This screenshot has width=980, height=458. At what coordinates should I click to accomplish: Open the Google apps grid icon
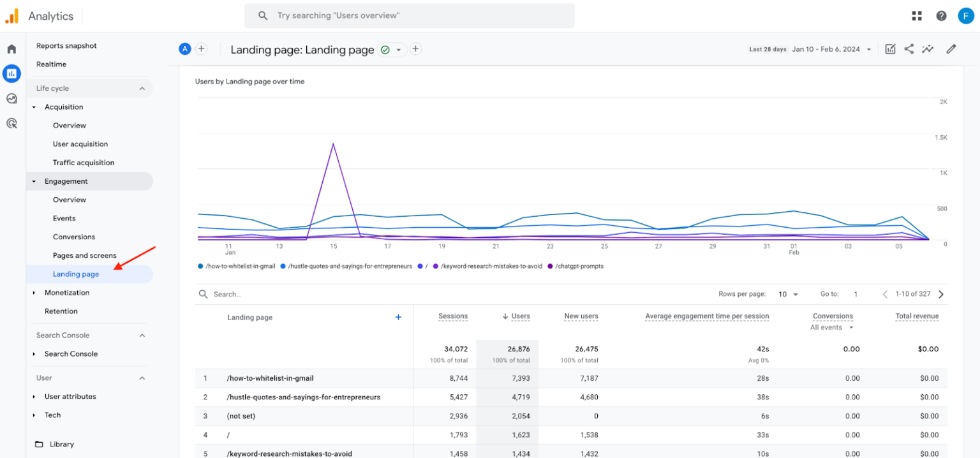click(917, 15)
